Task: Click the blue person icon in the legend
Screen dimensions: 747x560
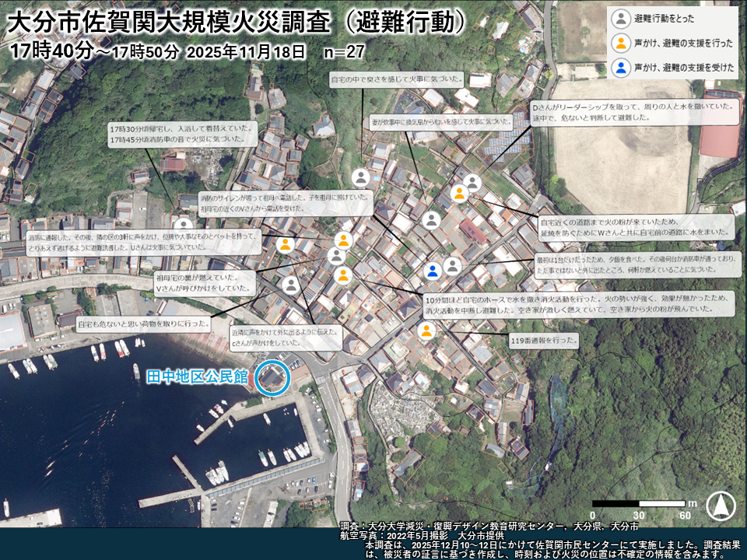Action: pos(621,68)
